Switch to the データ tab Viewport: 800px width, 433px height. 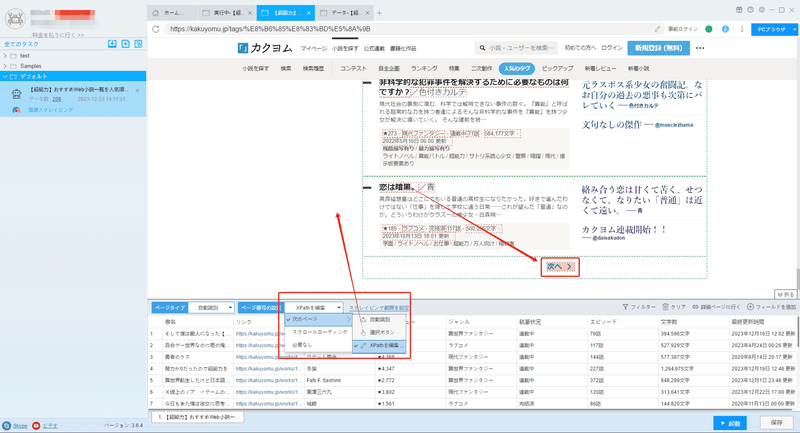pos(343,13)
